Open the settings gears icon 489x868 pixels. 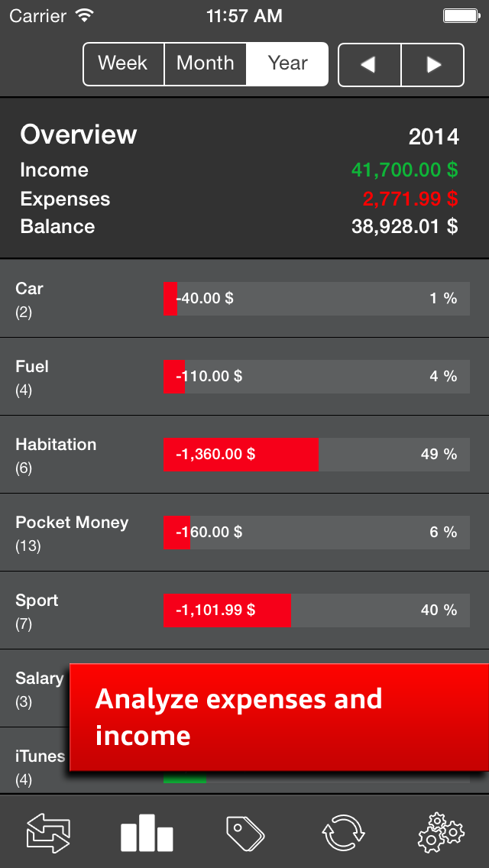(441, 832)
